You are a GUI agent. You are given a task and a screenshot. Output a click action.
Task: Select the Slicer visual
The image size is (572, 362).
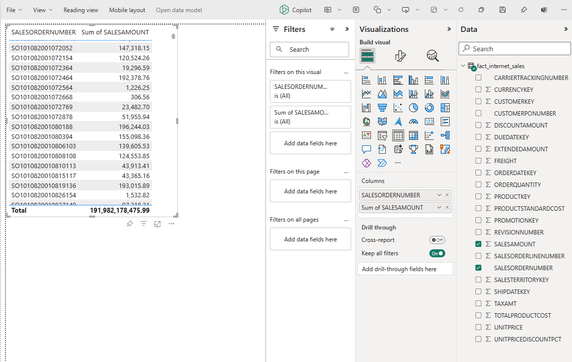tap(382, 135)
